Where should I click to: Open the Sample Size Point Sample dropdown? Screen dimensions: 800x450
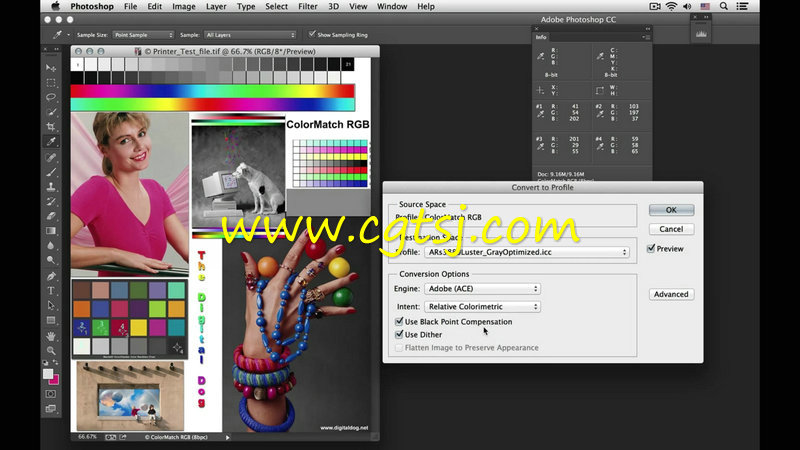coord(143,35)
